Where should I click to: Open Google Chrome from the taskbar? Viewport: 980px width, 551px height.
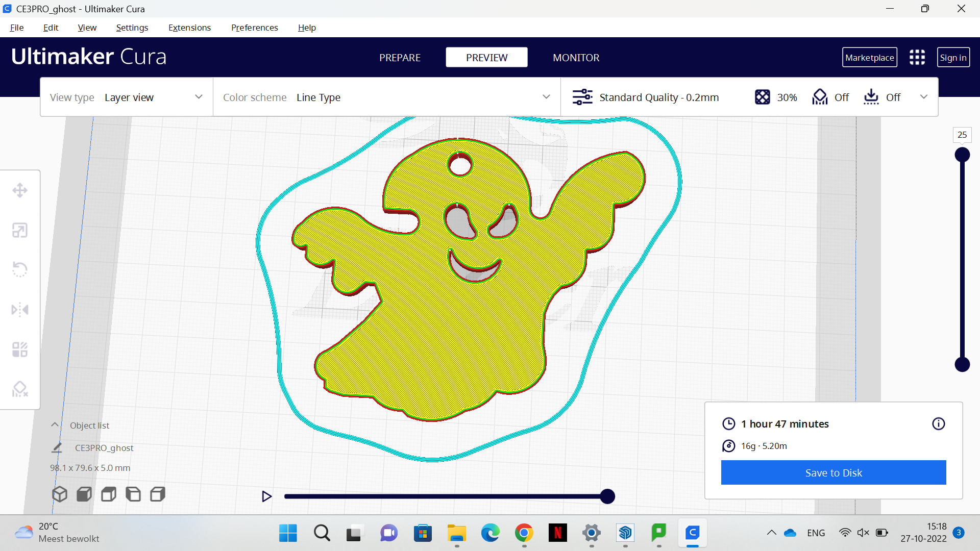[524, 533]
